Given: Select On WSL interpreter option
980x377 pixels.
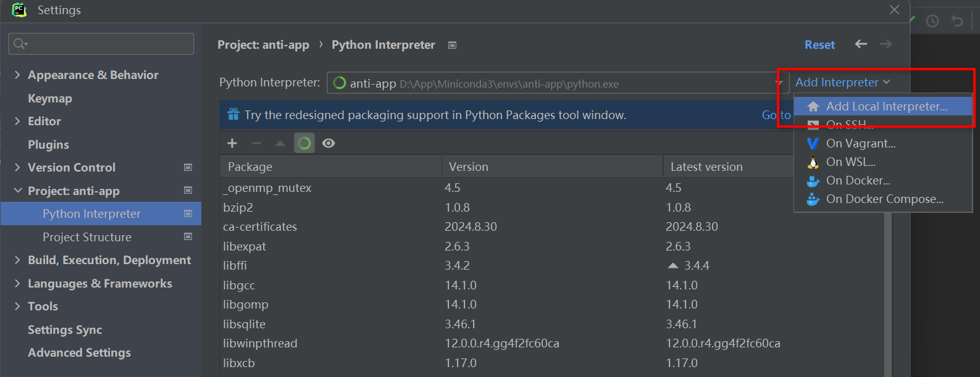Looking at the screenshot, I should coord(850,162).
